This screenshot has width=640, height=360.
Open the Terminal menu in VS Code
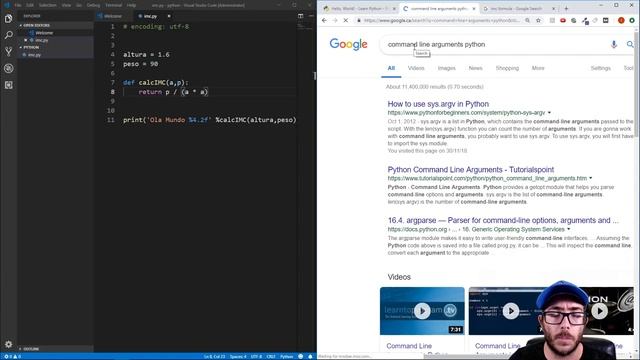point(113,5)
